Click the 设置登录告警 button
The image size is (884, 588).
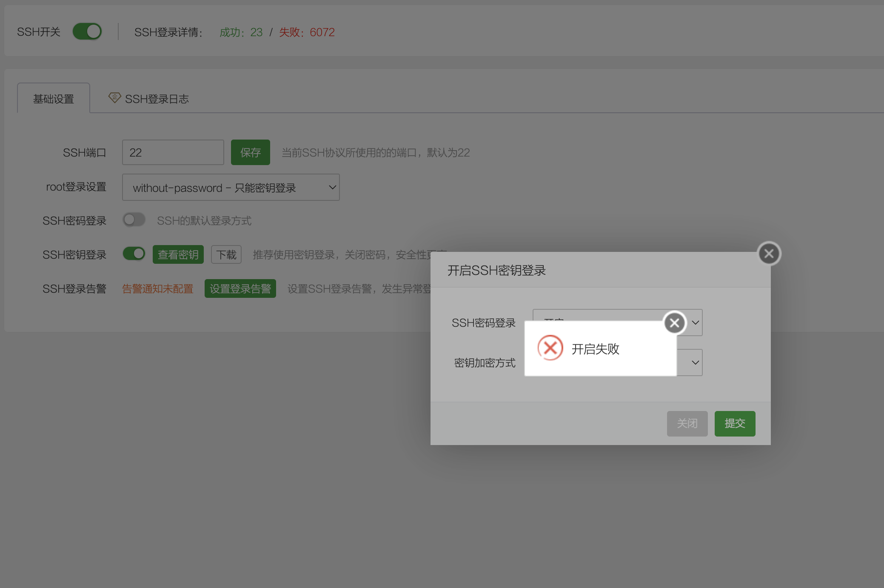tap(240, 288)
